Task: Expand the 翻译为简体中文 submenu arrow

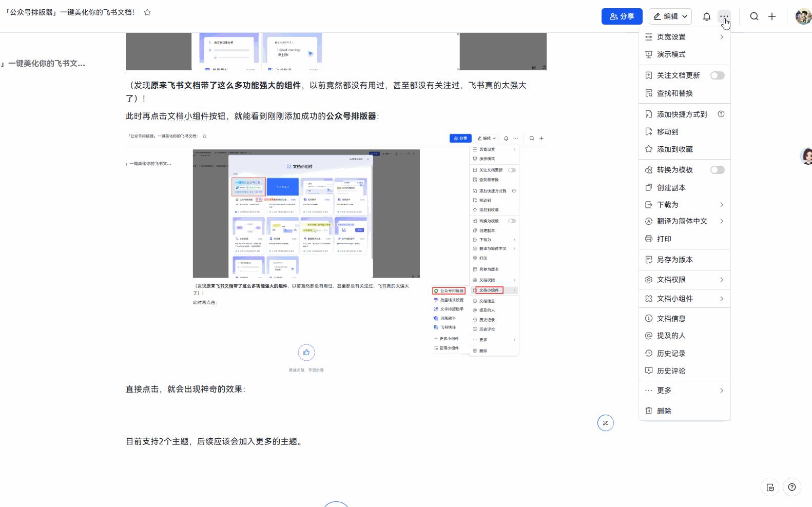Action: point(722,221)
